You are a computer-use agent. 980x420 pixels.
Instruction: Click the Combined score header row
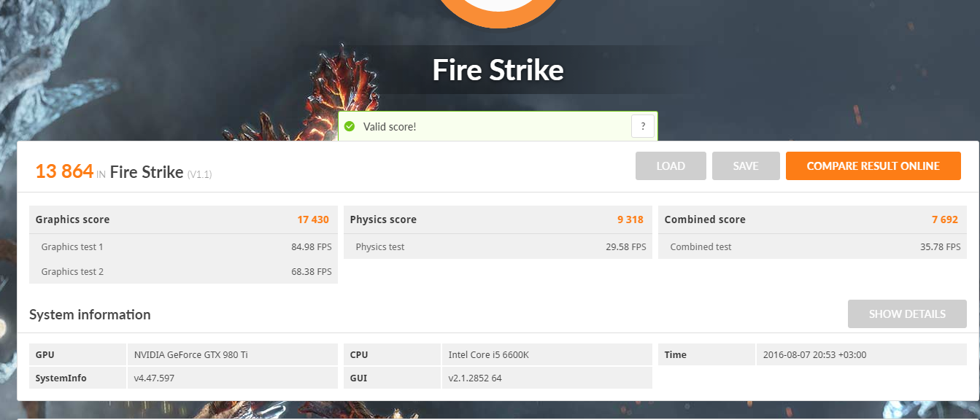812,219
